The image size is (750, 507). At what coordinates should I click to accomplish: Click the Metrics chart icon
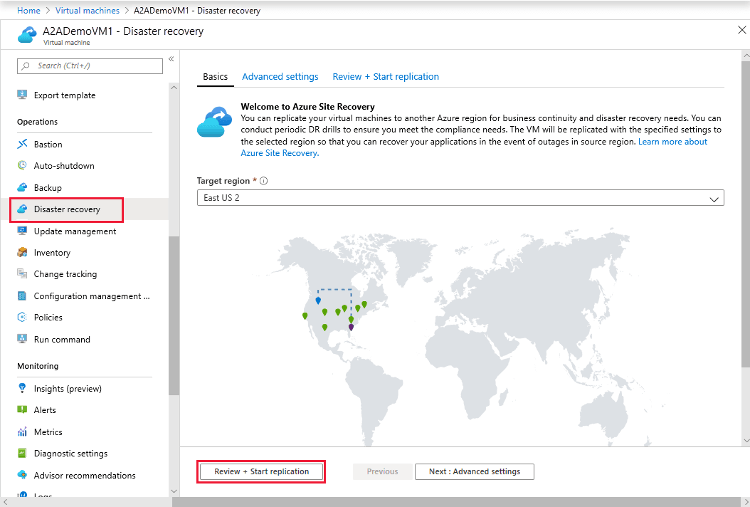[x=23, y=432]
